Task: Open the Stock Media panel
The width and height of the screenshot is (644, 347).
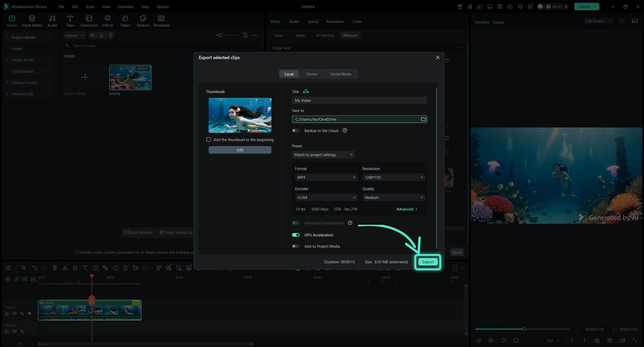Action: coord(32,21)
